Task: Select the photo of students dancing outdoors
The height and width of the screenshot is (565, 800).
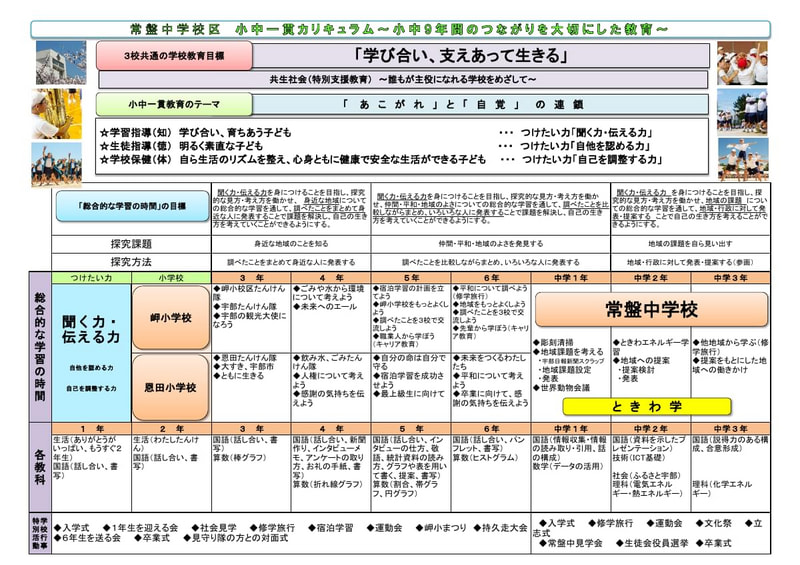Action: pyautogui.click(x=56, y=164)
